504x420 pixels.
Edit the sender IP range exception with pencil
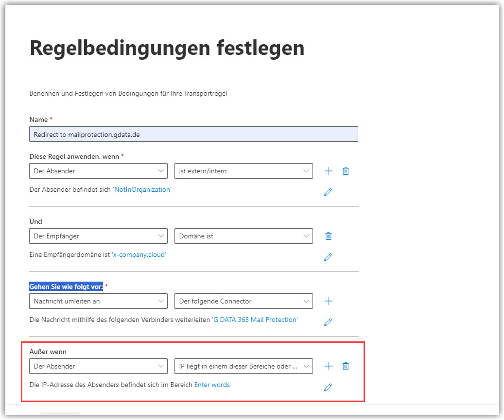click(x=328, y=387)
